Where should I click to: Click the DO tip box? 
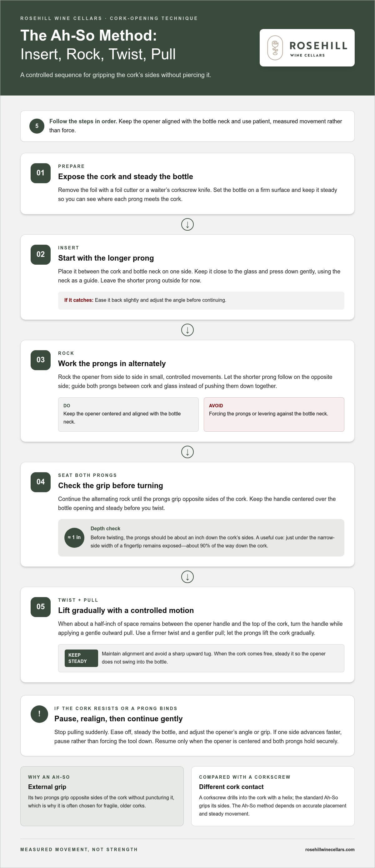(128, 414)
